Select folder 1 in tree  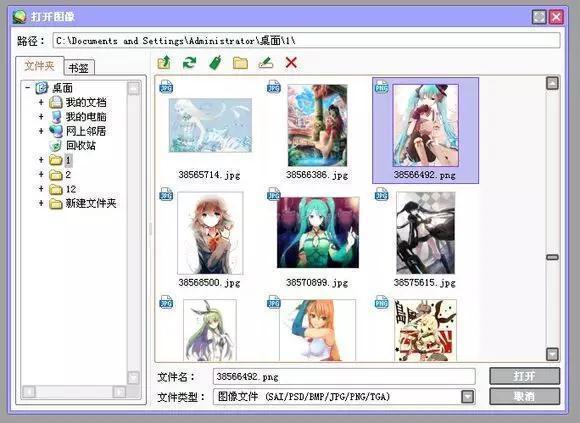coord(68,160)
